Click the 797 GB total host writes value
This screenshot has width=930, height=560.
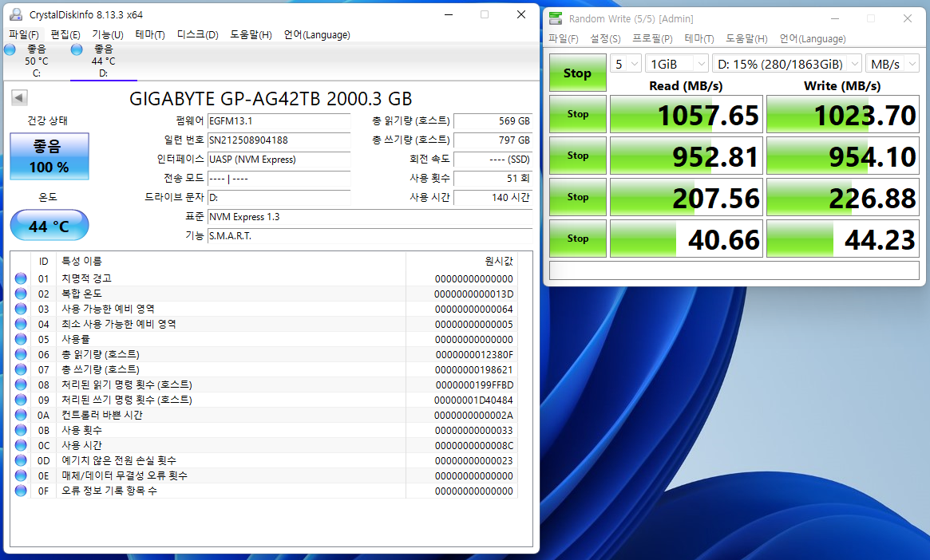coord(493,140)
